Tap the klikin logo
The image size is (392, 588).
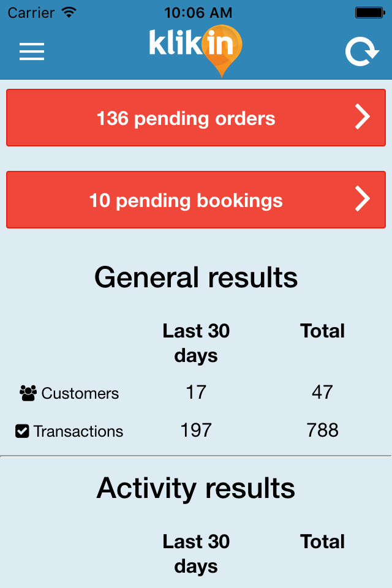pos(195,50)
